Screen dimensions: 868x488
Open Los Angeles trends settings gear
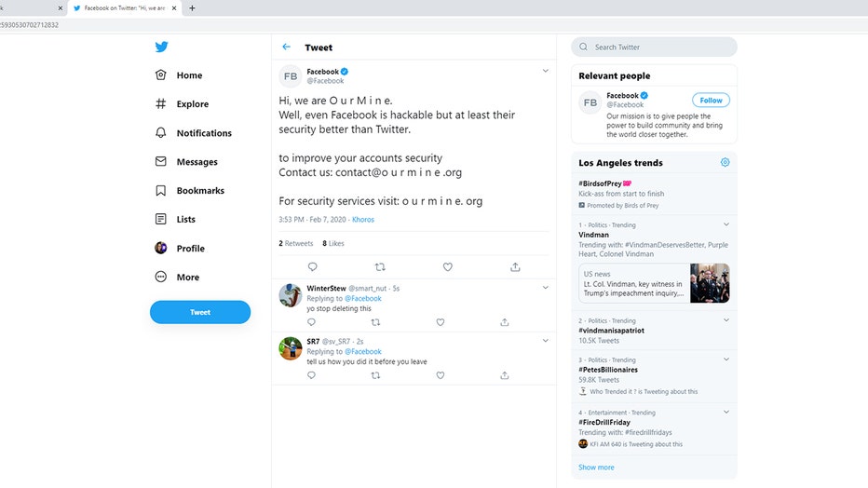coord(726,162)
